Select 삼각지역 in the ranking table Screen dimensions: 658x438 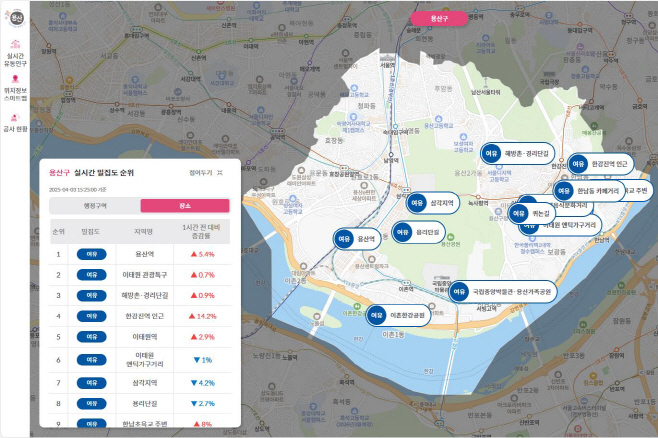coord(144,383)
